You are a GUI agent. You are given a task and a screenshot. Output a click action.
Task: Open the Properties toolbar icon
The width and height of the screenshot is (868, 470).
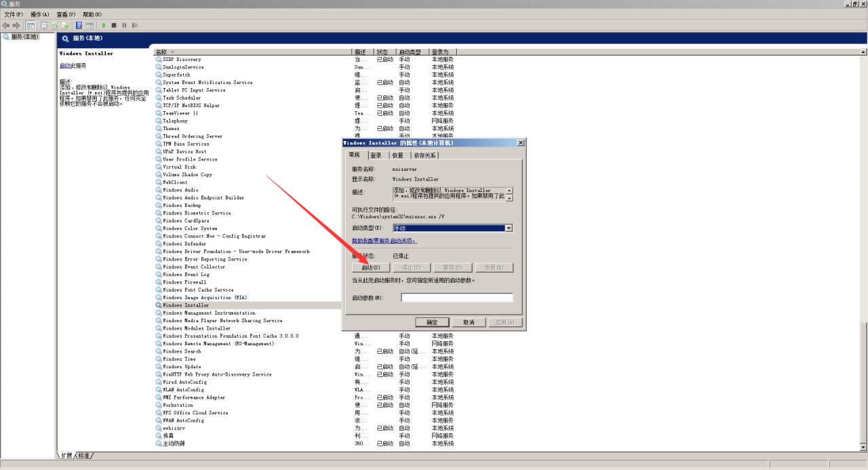click(44, 25)
